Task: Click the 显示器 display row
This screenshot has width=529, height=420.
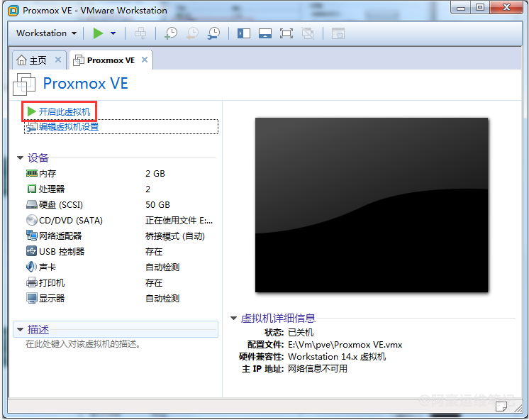Action: pyautogui.click(x=120, y=298)
